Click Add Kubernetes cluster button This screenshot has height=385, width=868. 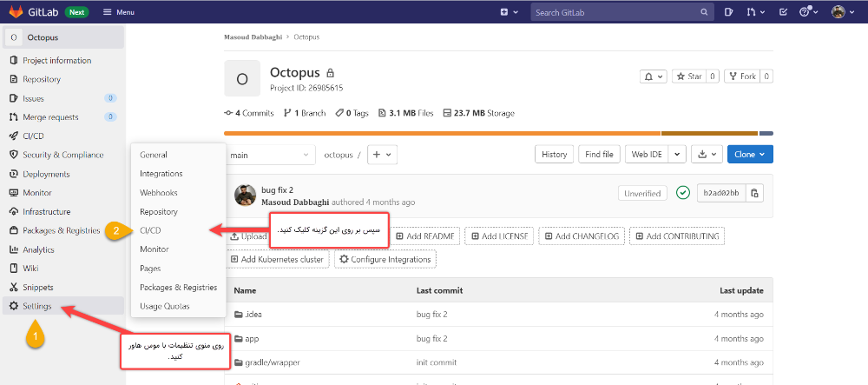coord(279,259)
